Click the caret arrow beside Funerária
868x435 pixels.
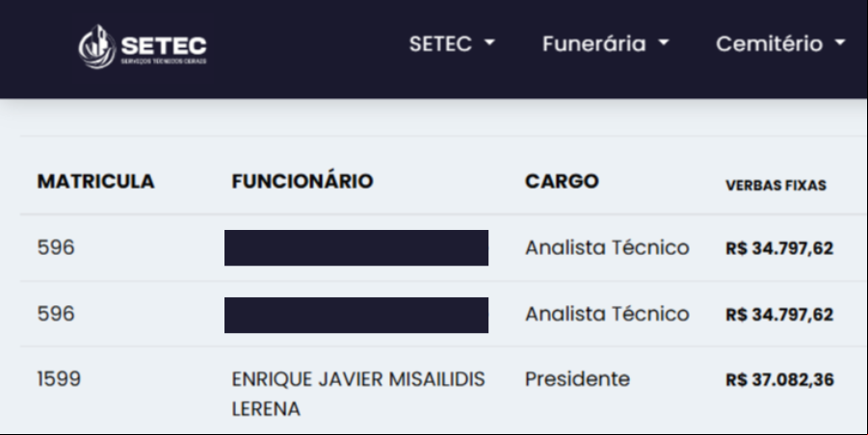pyautogui.click(x=664, y=42)
